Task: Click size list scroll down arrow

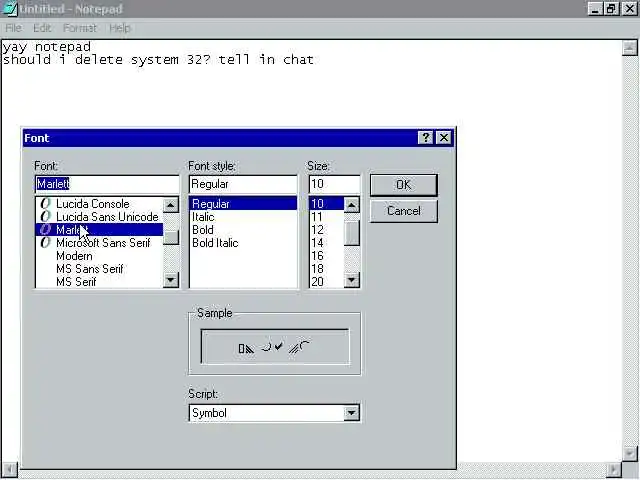Action: [x=352, y=280]
